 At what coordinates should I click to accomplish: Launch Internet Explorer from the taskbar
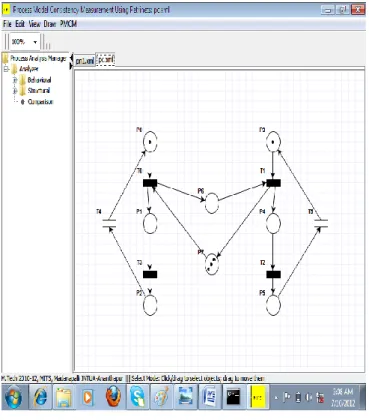click(40, 397)
